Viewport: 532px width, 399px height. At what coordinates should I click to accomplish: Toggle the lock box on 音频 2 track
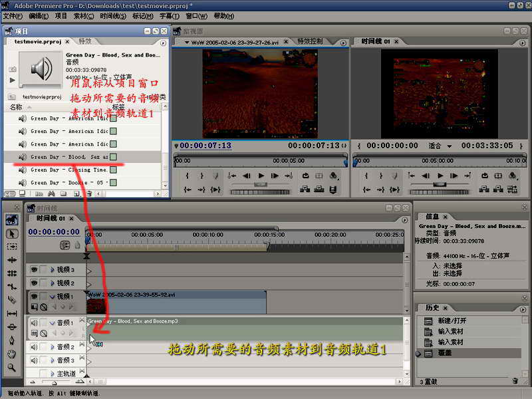point(43,346)
